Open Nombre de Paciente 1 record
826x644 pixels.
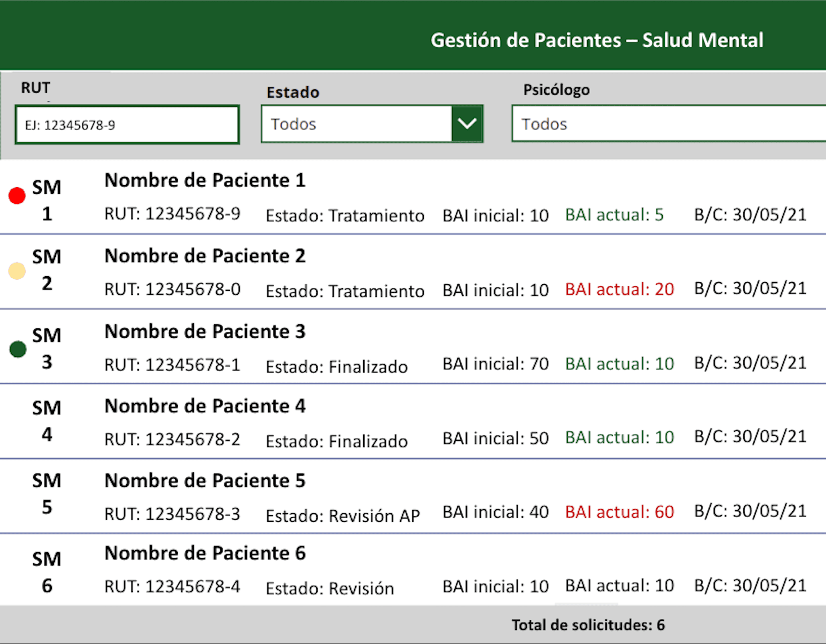click(x=413, y=197)
